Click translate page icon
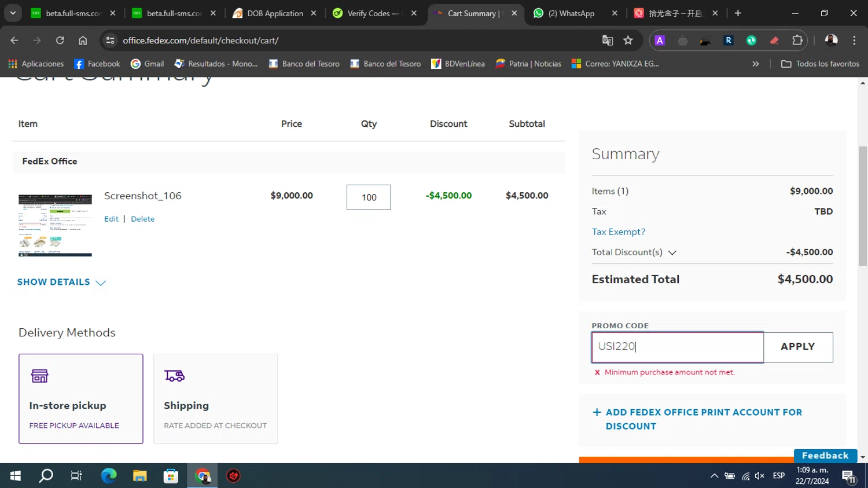Screen dimensions: 868x488 pyautogui.click(x=608, y=41)
